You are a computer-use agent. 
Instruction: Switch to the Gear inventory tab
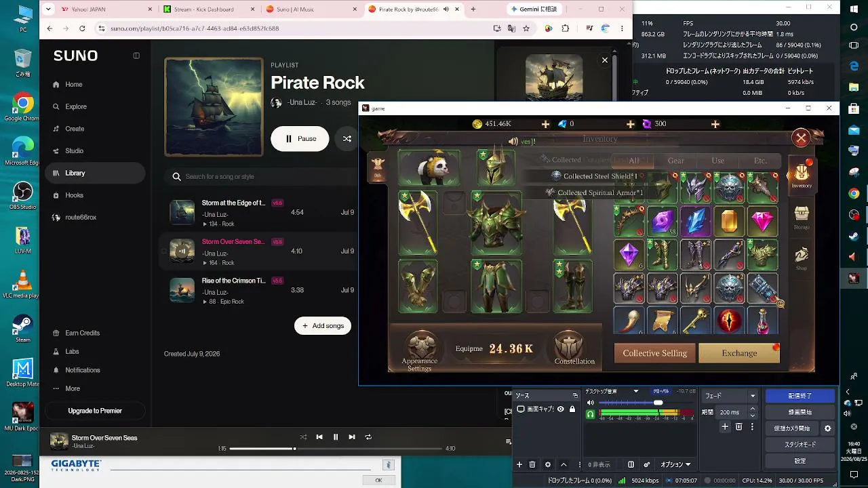click(675, 161)
